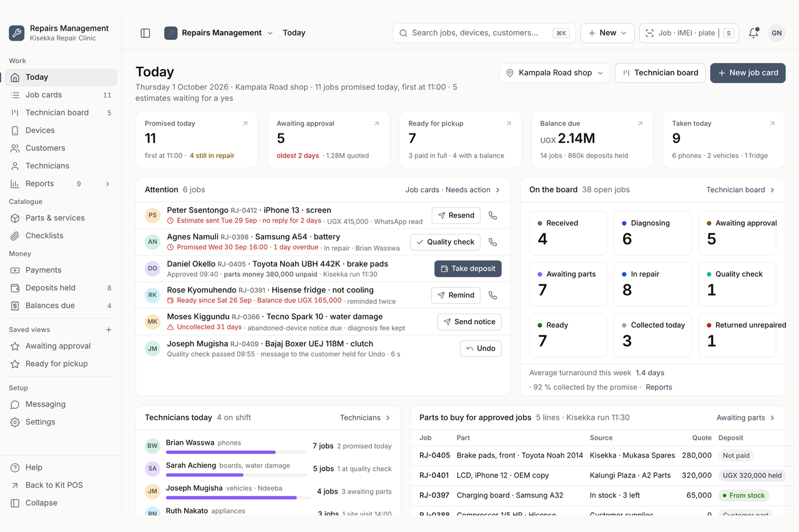Click Joseph Mugisha workload bar

coord(238,498)
